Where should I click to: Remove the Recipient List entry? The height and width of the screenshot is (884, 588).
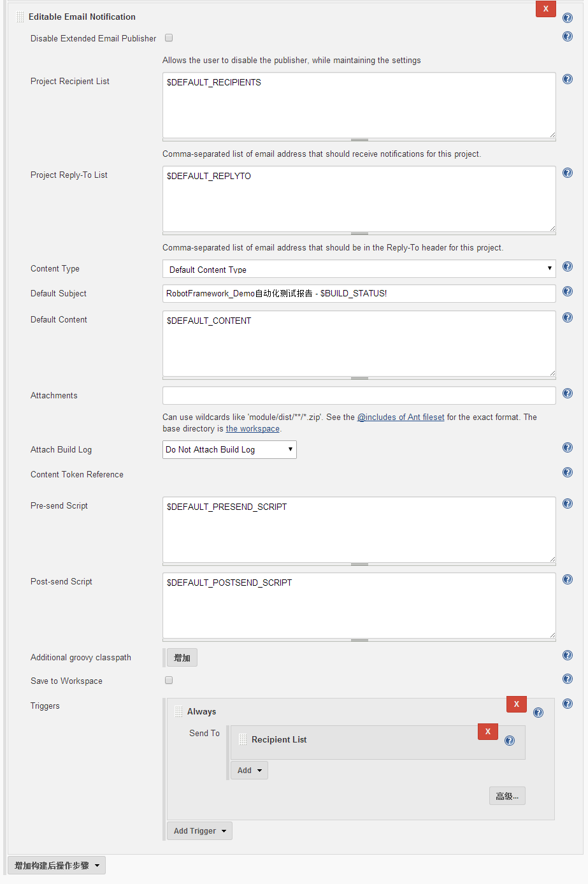click(488, 732)
